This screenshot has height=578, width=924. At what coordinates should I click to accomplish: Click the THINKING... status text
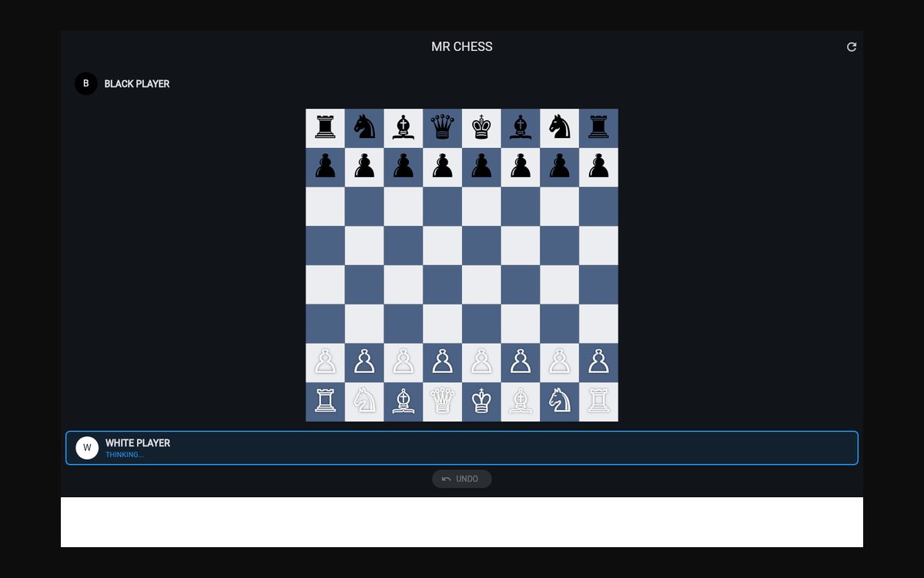pos(125,455)
